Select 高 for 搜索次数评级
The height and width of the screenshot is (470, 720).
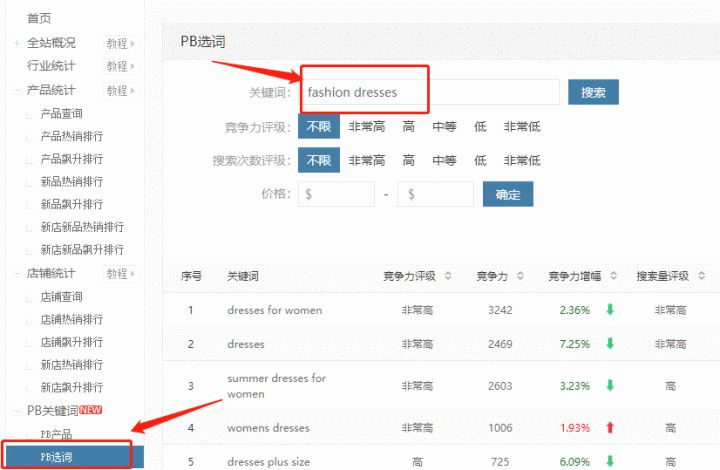click(x=408, y=160)
